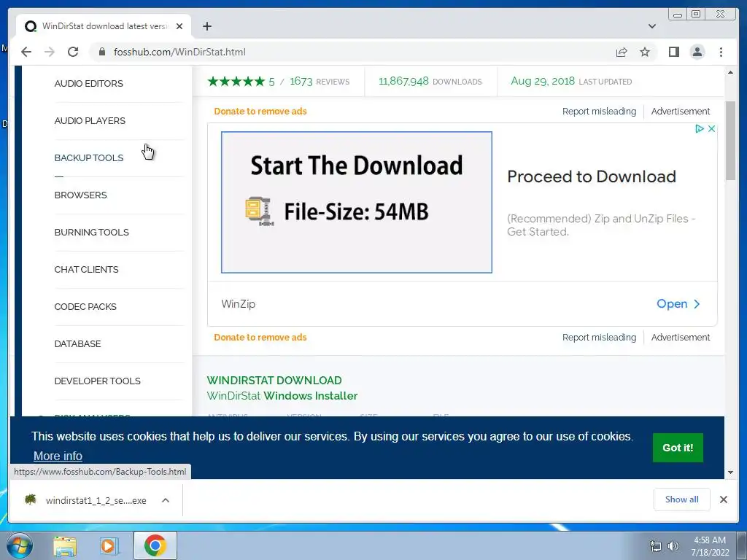
Task: Click the WinDirStat Windows Installer link
Action: [282, 396]
